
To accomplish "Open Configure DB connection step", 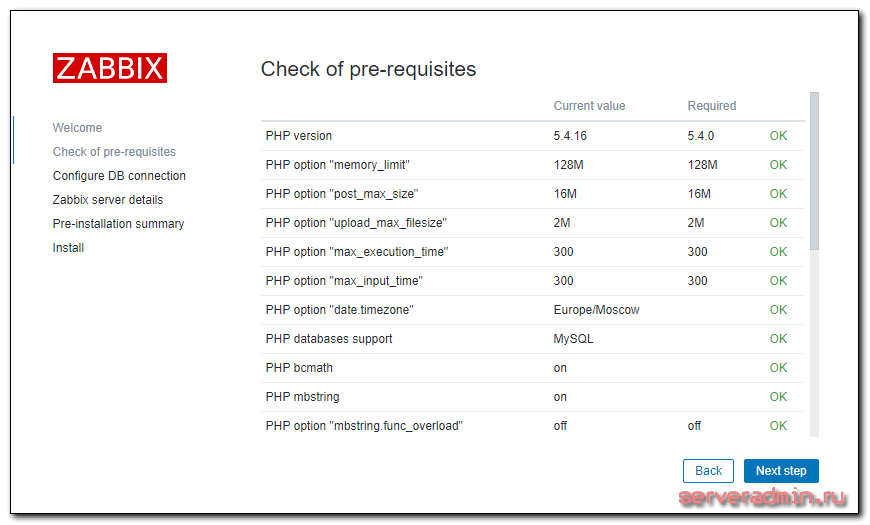I will (x=119, y=175).
